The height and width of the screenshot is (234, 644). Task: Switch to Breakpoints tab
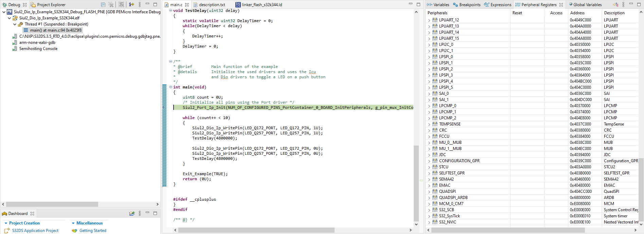(467, 5)
